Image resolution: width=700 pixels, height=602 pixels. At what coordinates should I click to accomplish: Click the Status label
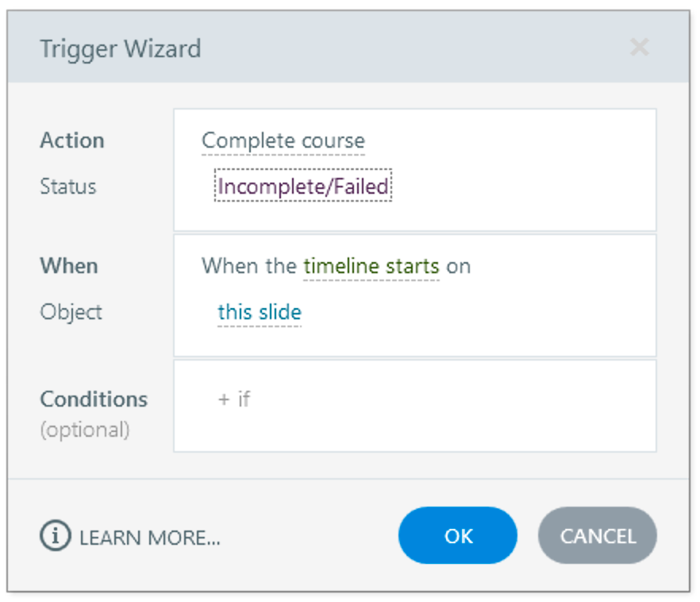pos(68,187)
